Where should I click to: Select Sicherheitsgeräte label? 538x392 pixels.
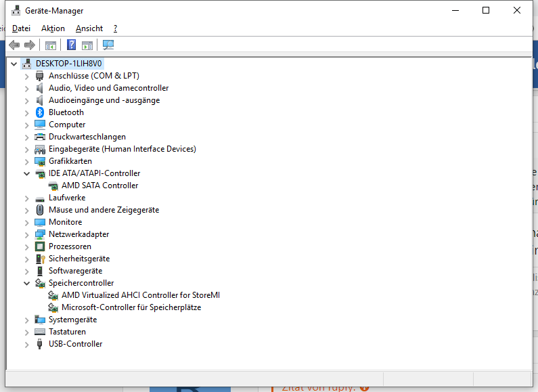79,259
